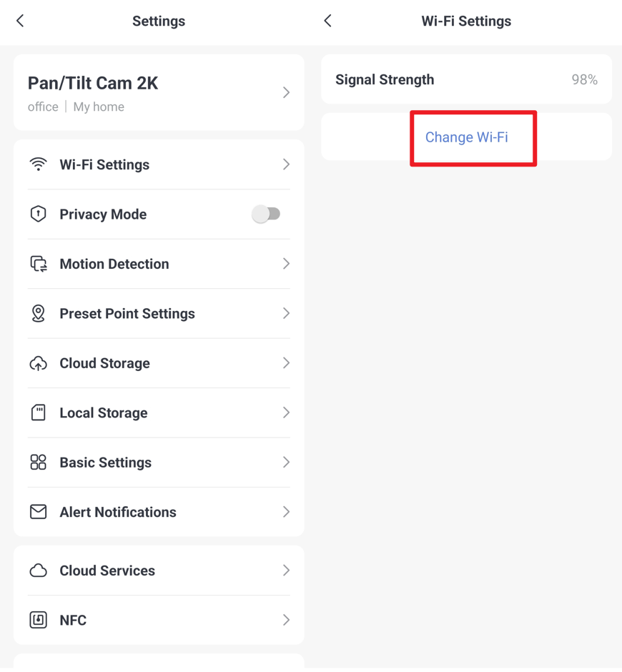Open Cloud Services via its chevron arrow
622x672 pixels.
pos(287,570)
